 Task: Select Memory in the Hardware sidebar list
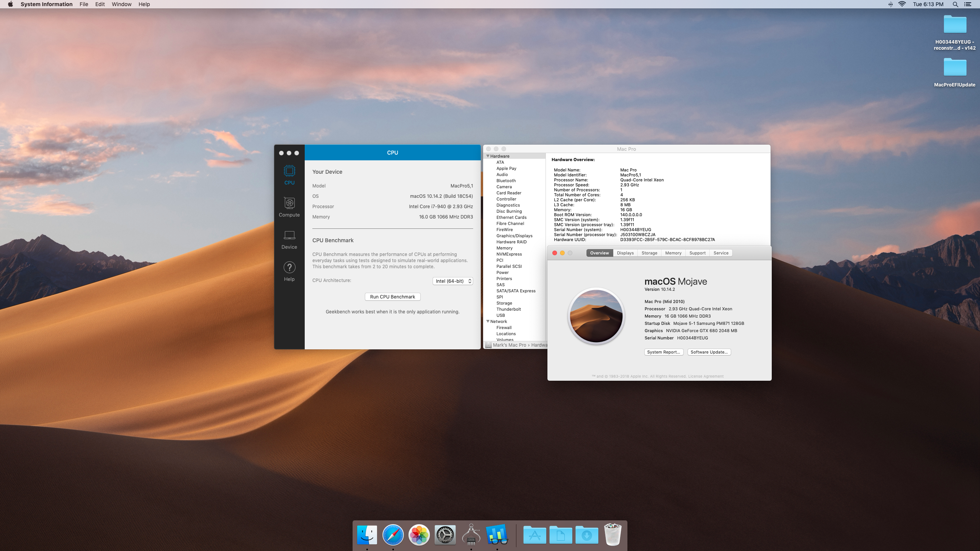[x=504, y=248]
